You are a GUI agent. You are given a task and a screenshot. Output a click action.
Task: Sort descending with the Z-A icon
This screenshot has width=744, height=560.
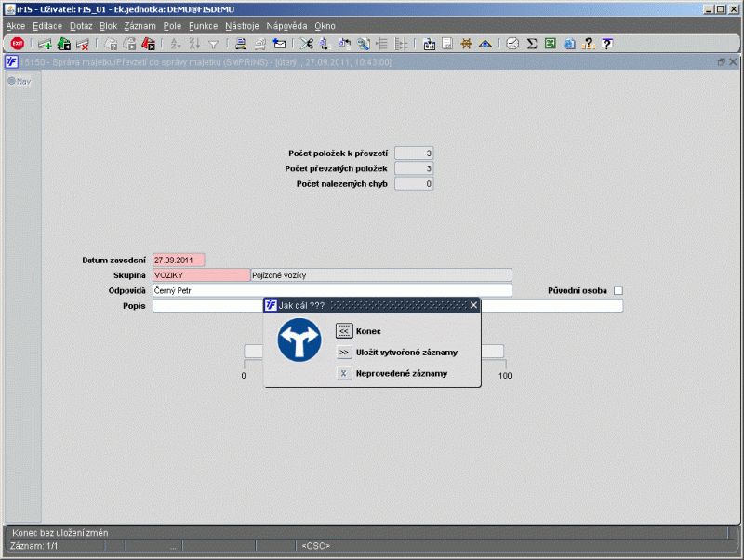(194, 44)
